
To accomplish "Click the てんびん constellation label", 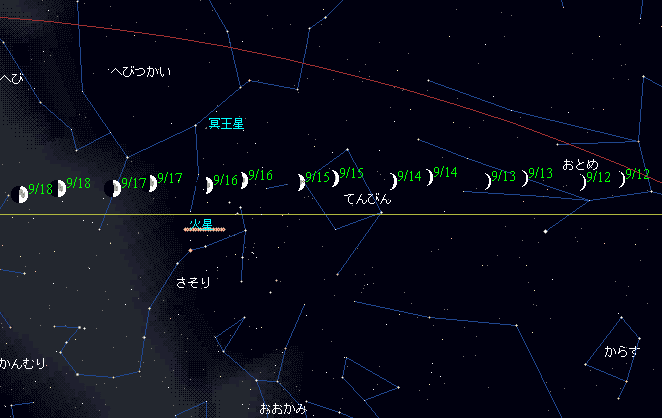I will coord(367,199).
